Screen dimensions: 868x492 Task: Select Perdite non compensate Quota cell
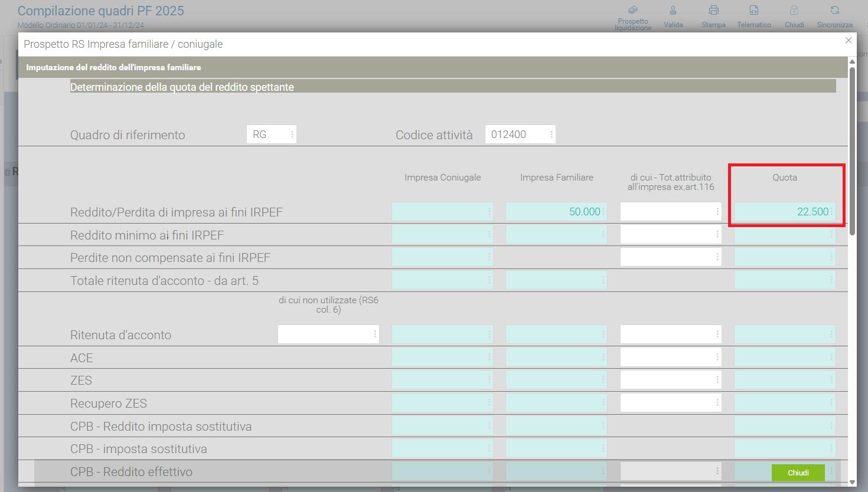pos(785,257)
